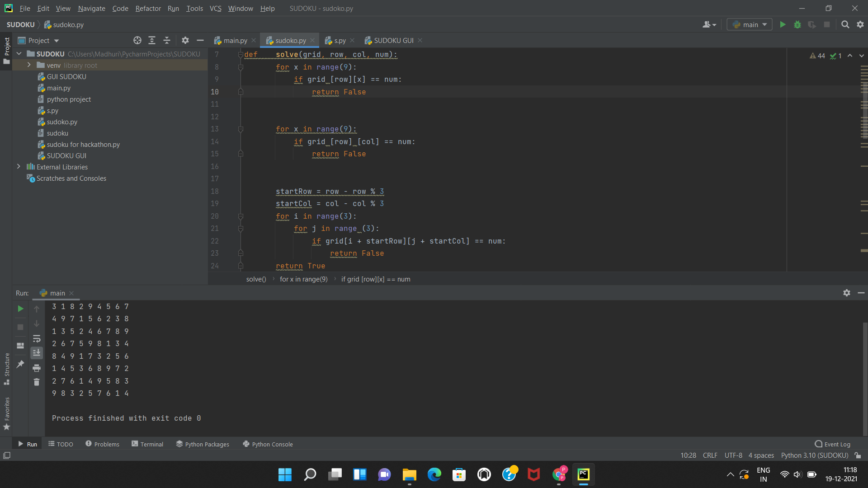Enable soft-wrap in the Run console
The width and height of the screenshot is (868, 488).
(37, 338)
